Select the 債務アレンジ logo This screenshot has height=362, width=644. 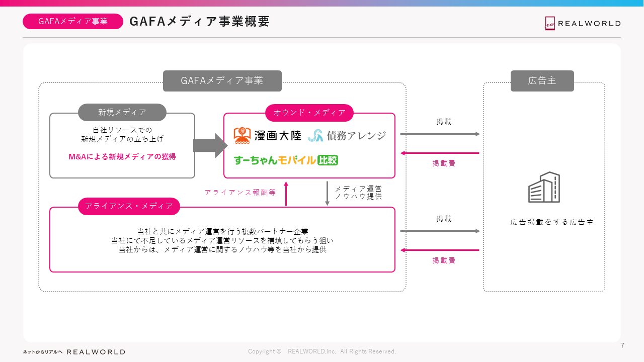coord(347,135)
